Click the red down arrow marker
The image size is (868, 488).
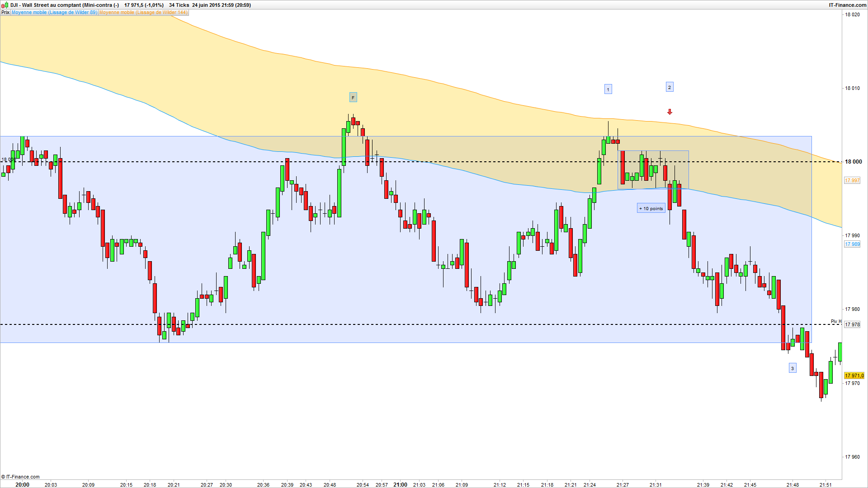670,112
